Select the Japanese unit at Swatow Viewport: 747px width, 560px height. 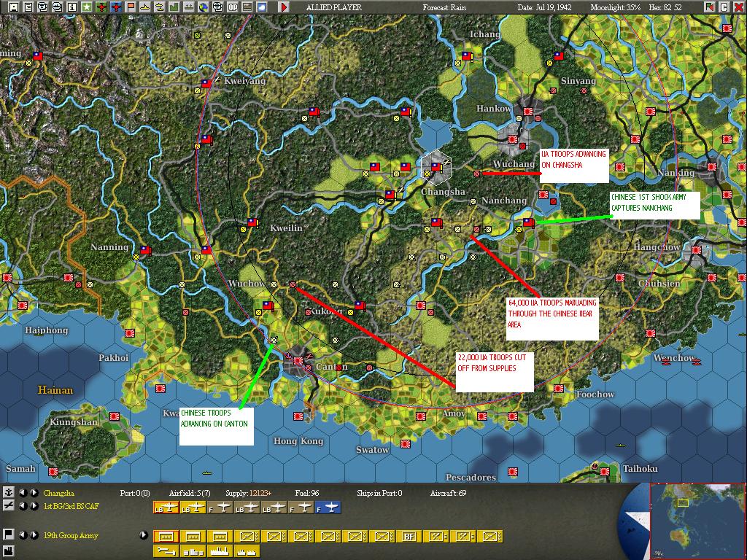(x=406, y=444)
